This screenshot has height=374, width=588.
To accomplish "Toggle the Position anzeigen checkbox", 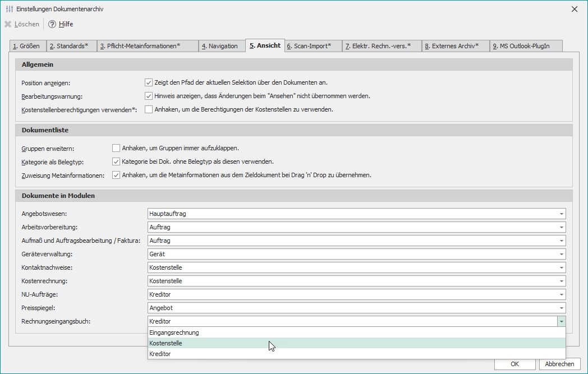I will pos(149,82).
